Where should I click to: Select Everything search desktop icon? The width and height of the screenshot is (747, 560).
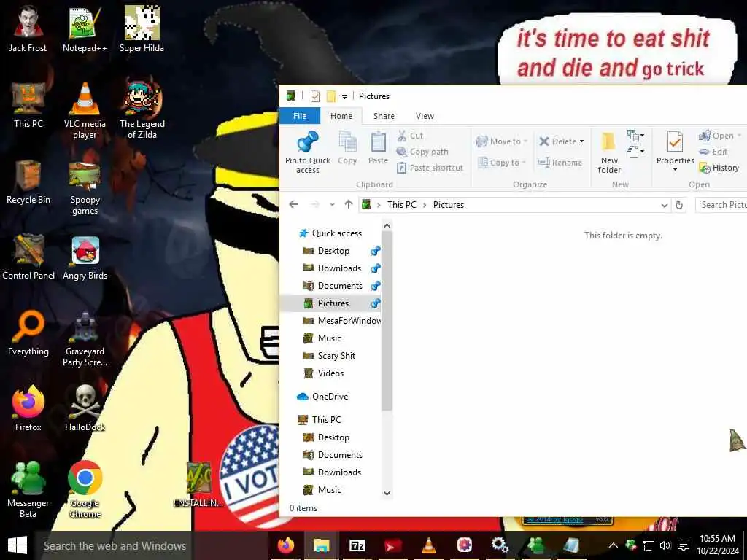click(28, 332)
